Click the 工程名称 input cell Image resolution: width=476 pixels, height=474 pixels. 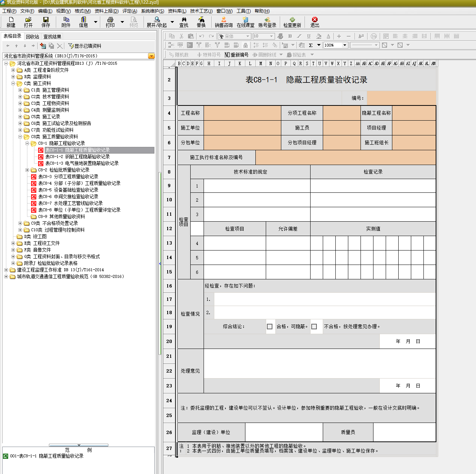(242, 113)
